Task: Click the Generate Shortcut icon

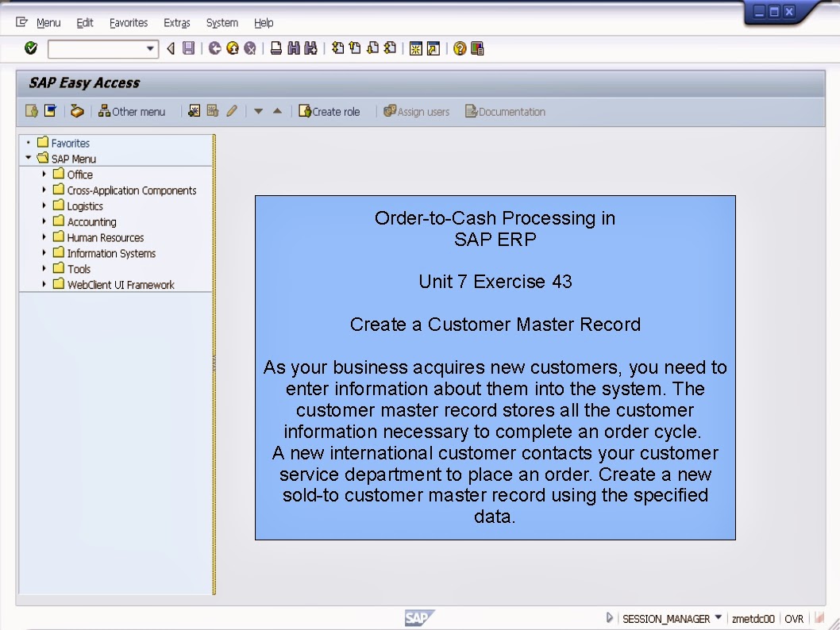Action: [433, 48]
